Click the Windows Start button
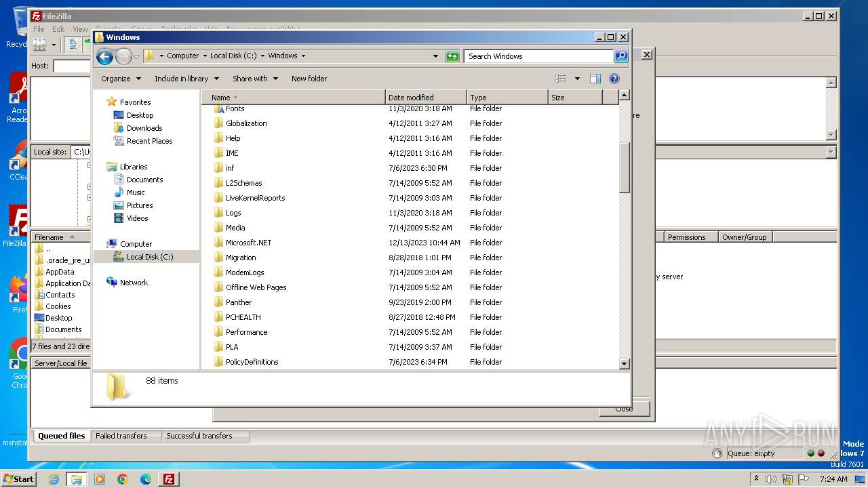The width and height of the screenshot is (868, 488). [x=18, y=479]
